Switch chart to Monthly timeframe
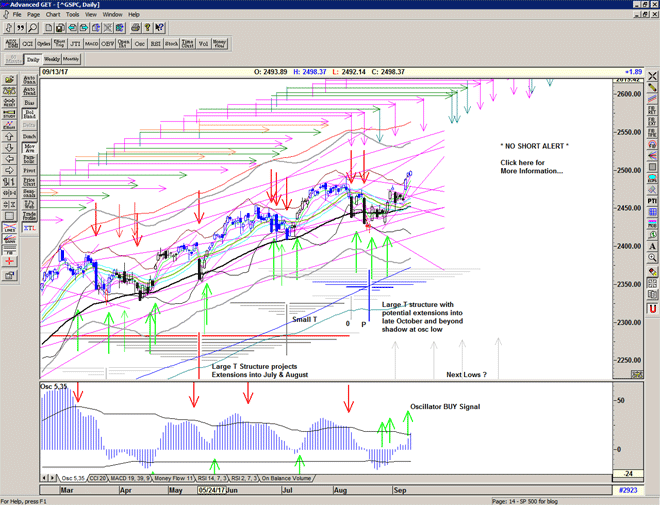 [71, 60]
